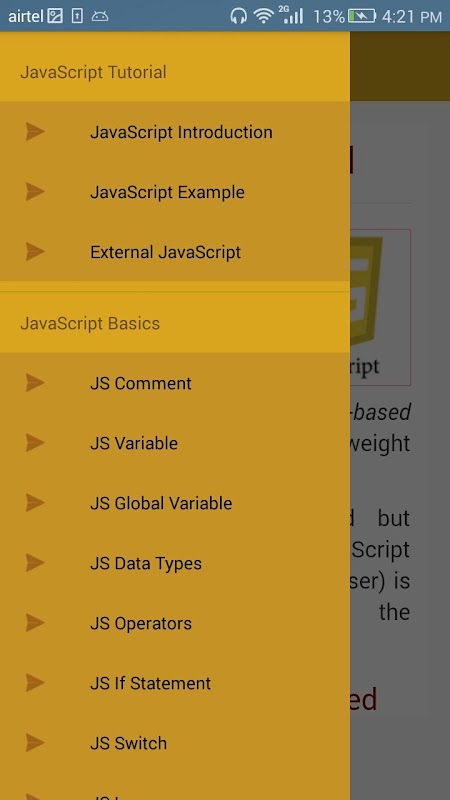Choose JS Operators from the list

175,623
